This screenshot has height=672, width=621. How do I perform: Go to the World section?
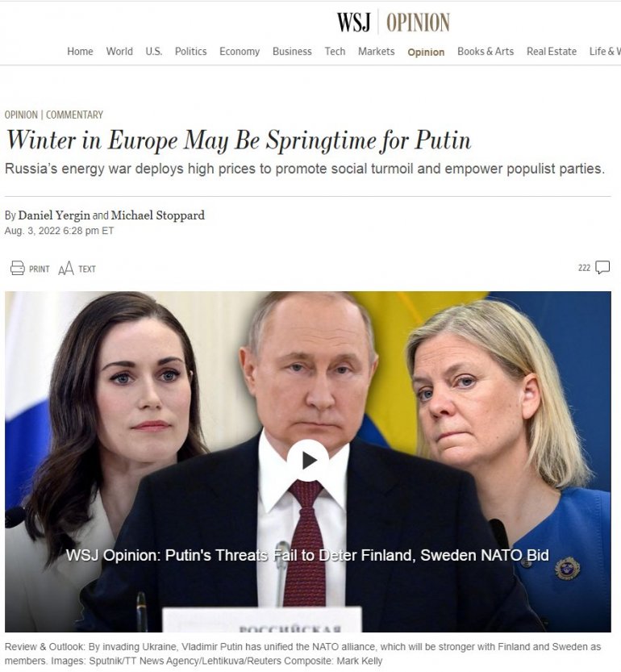[119, 52]
